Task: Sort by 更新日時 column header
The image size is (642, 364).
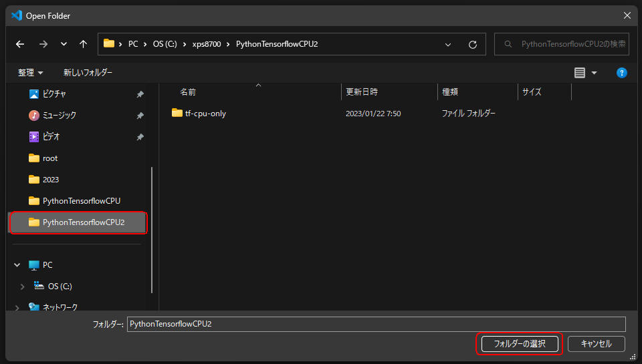Action: [x=362, y=92]
